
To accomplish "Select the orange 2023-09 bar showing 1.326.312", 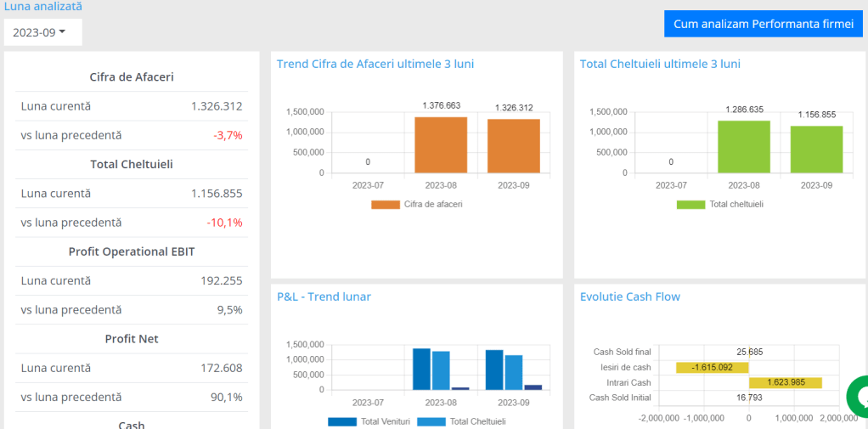I will click(x=513, y=146).
